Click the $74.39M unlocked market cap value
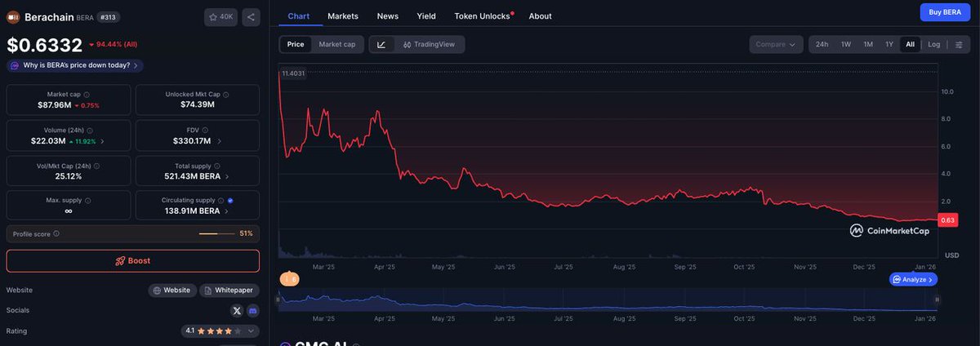This screenshot has width=980, height=346. coord(198,104)
